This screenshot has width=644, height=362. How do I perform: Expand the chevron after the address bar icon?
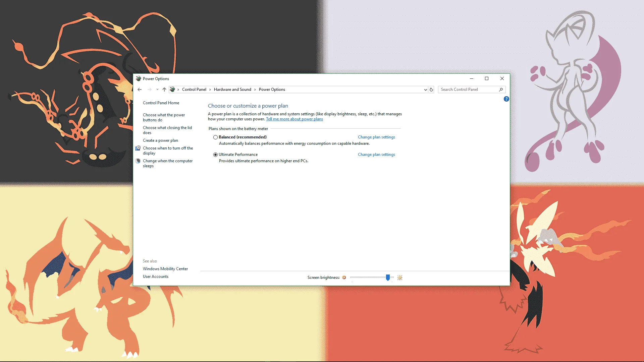click(178, 89)
